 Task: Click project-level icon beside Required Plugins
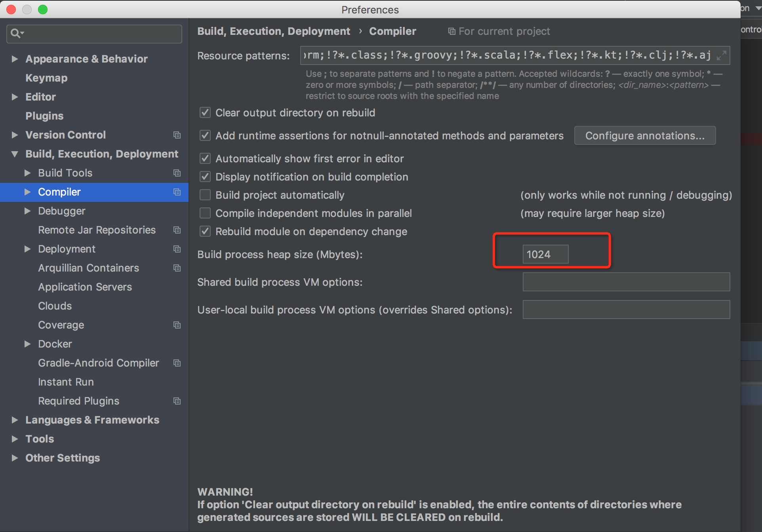pos(177,401)
